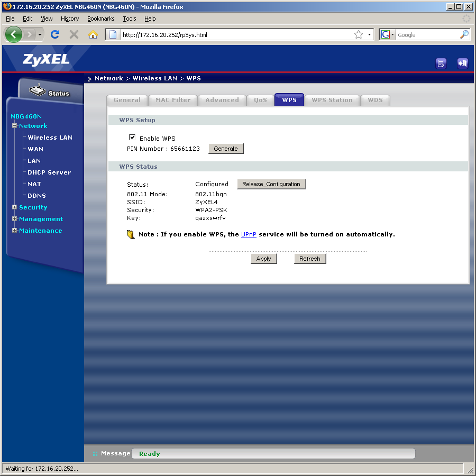This screenshot has height=476, width=476.
Task: Follow the UPnP link in the note
Action: pos(249,234)
